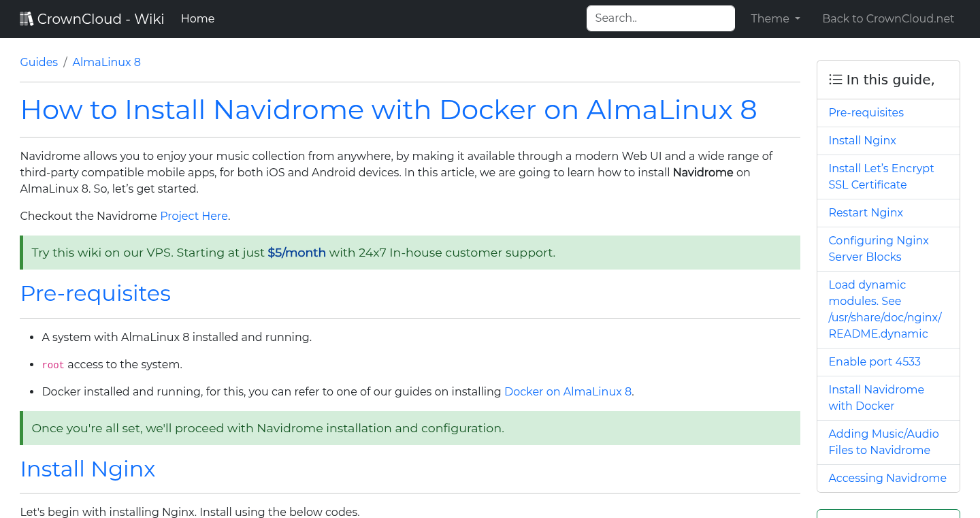This screenshot has width=980, height=518.
Task: Click the list icon beside 'In this guide,'
Action: point(835,79)
